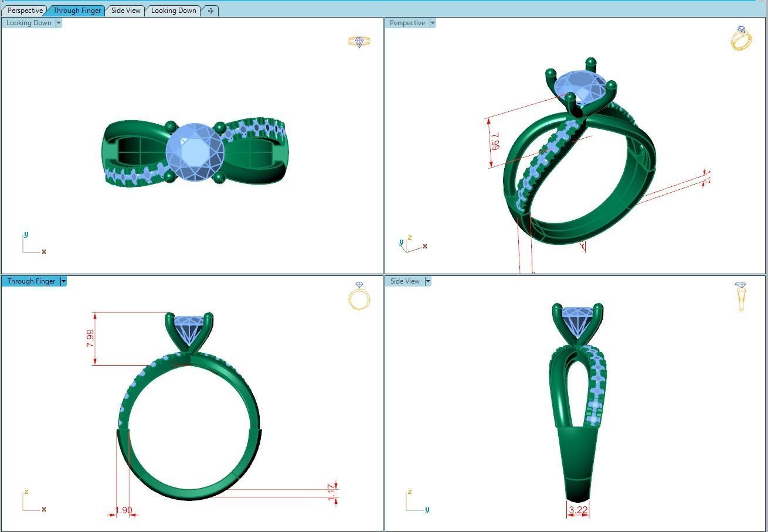This screenshot has height=532, width=768.
Task: Click the top-view ring icon in the Looking Down viewport
Action: 359,42
